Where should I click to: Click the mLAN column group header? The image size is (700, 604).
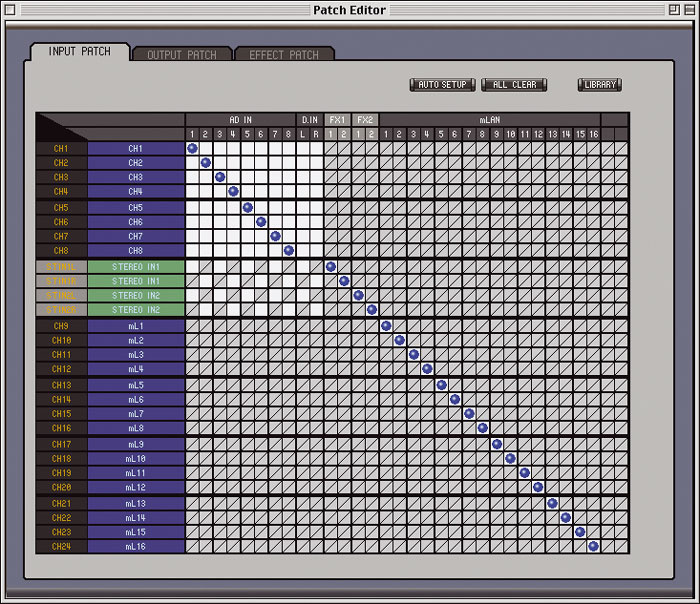489,119
